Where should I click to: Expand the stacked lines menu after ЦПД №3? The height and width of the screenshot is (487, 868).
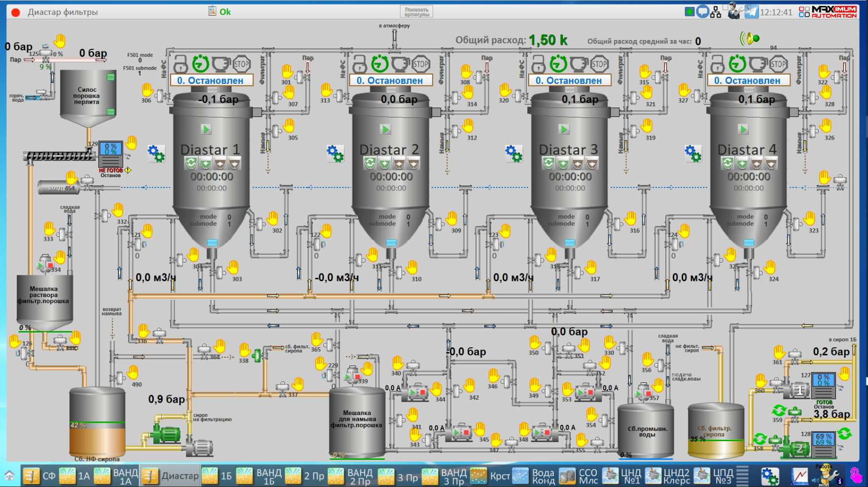742,476
